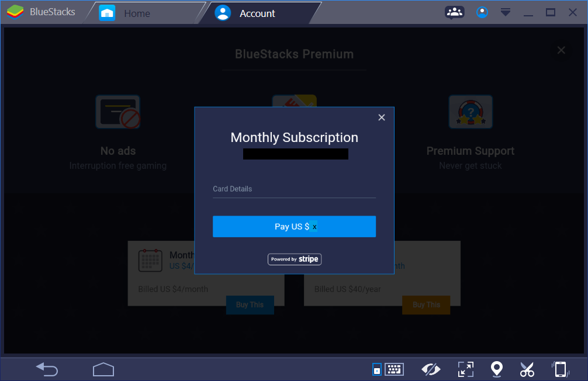Click Buy This for the monthly plan
The height and width of the screenshot is (381, 588).
(x=250, y=305)
